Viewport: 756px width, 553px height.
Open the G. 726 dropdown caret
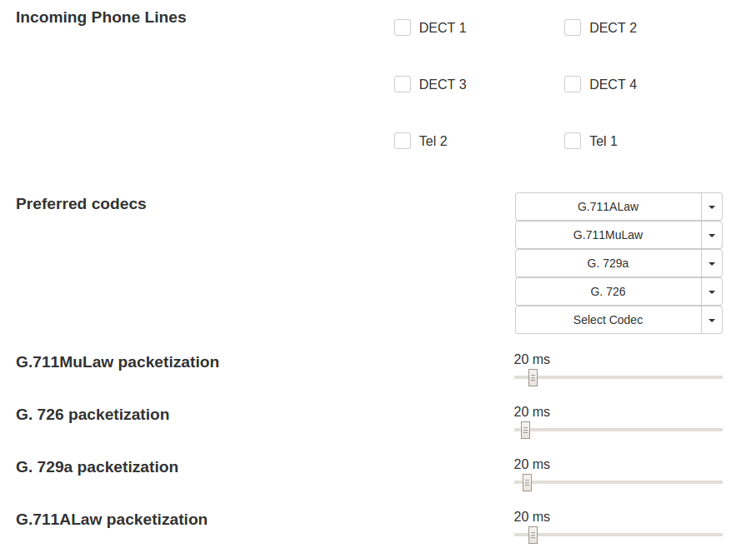pyautogui.click(x=712, y=291)
